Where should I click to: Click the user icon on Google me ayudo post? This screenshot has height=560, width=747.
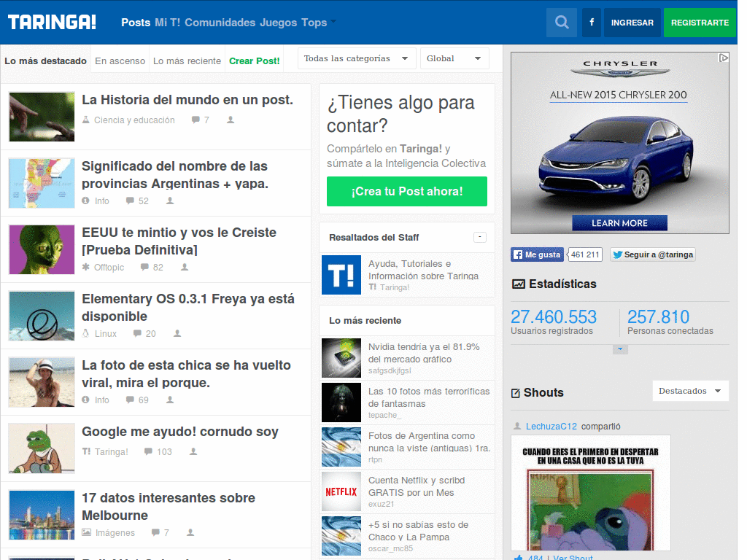[193, 451]
